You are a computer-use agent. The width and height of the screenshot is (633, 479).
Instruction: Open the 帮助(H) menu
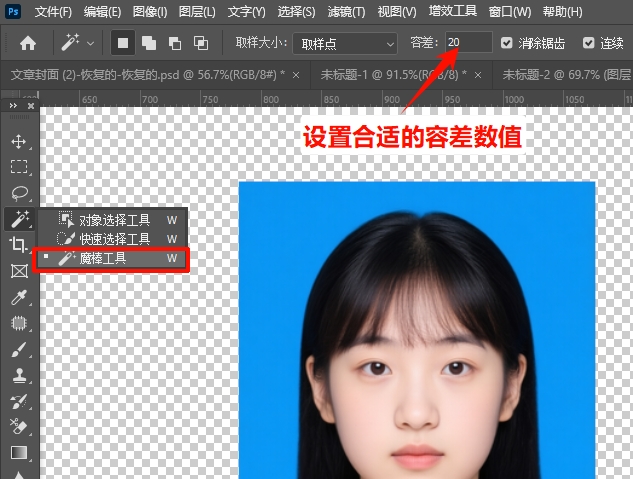click(562, 12)
